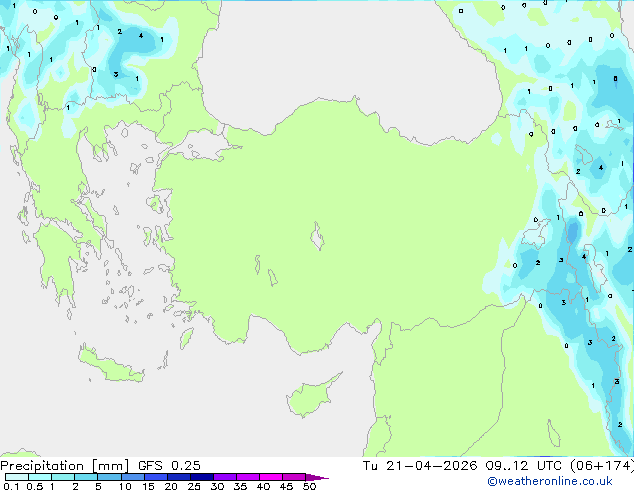634x490 pixels.
Task: Click the legend label "40"
Action: (x=263, y=486)
